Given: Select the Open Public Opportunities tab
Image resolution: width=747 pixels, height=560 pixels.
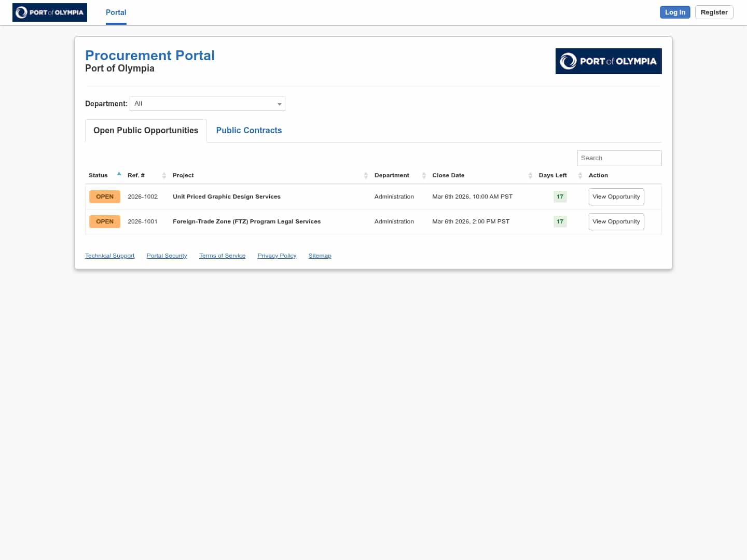Looking at the screenshot, I should (145, 130).
